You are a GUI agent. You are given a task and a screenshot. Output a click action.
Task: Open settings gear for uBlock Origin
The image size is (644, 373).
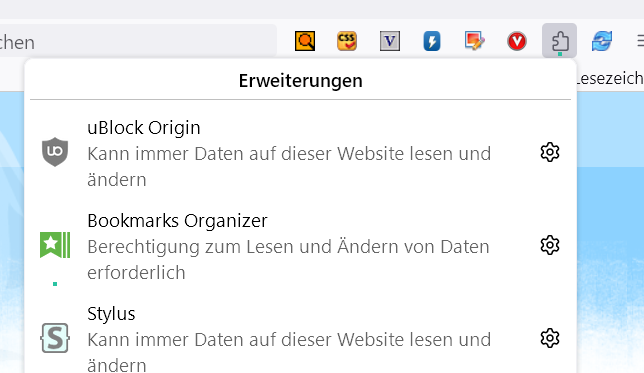click(x=550, y=152)
